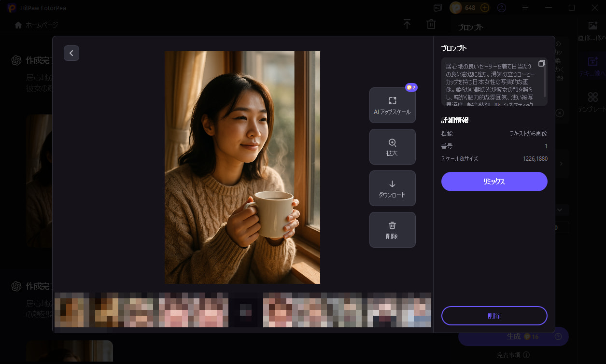Expand the dropdown chevron behind the dialog
606x364 pixels.
pyautogui.click(x=560, y=210)
